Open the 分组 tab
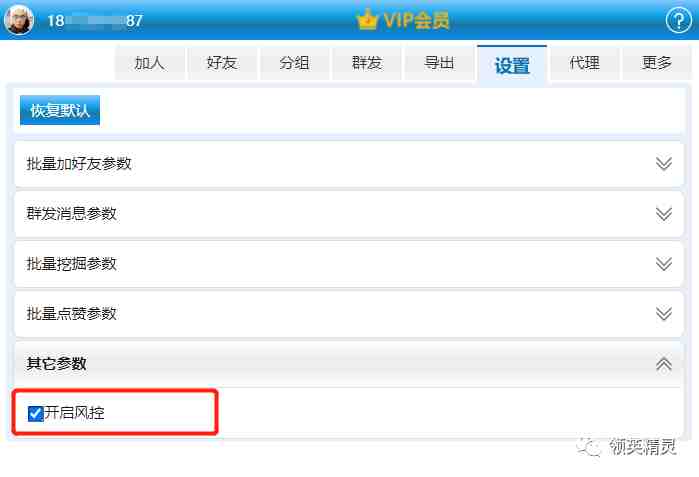The image size is (699, 477). (x=295, y=63)
